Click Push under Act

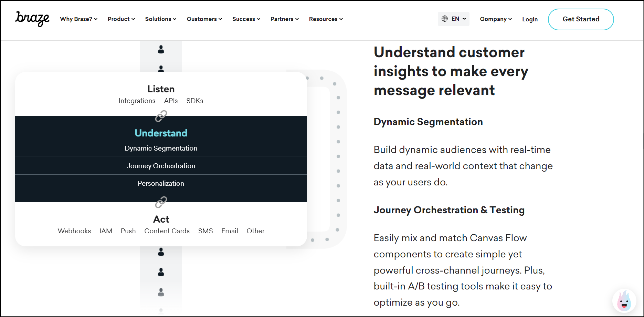(128, 231)
